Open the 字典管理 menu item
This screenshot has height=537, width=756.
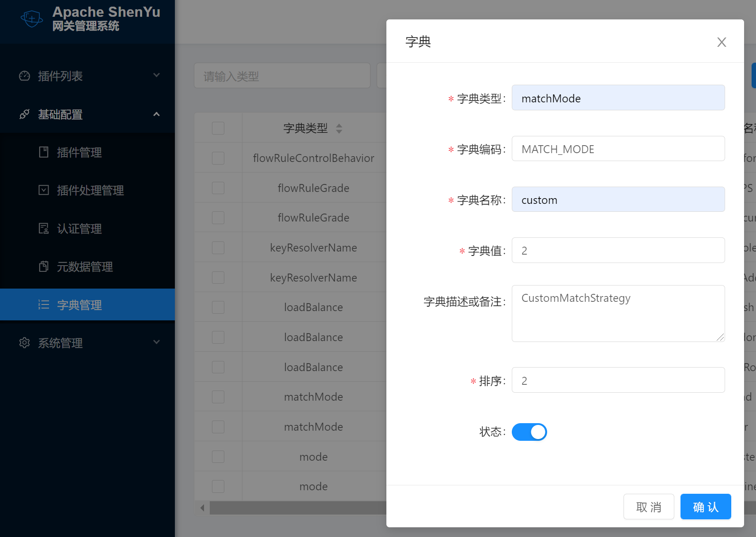[x=79, y=305]
